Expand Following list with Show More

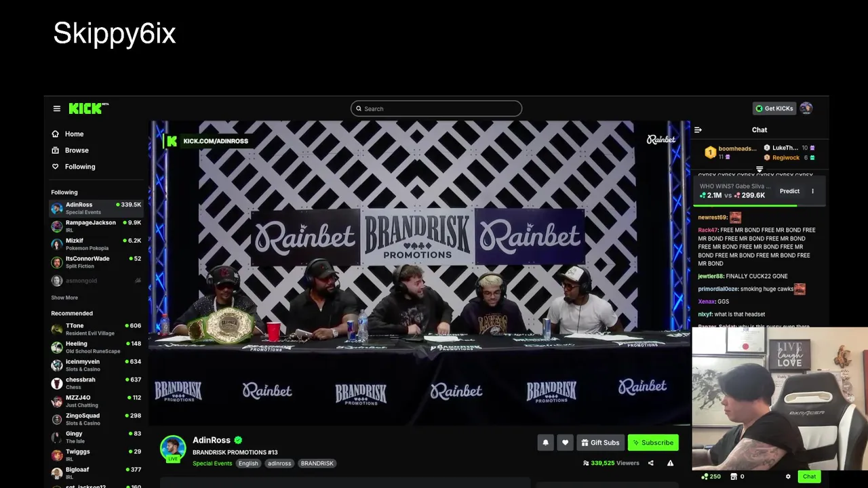click(64, 298)
